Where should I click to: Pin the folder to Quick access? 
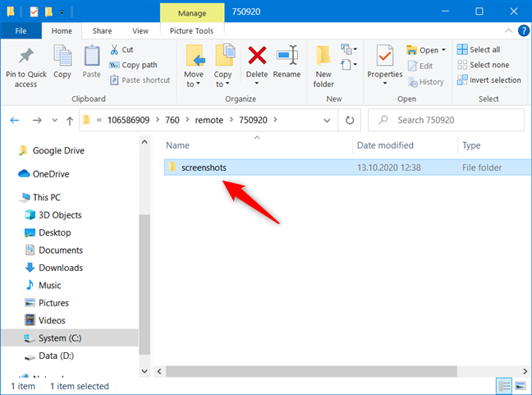pos(26,67)
